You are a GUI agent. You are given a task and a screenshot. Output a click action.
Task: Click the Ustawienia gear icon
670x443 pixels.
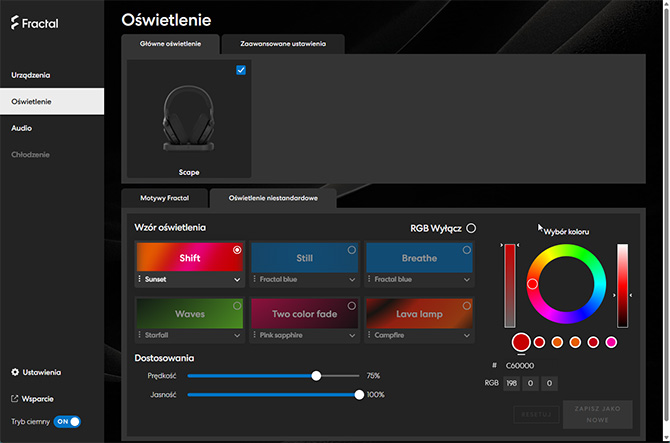(15, 372)
